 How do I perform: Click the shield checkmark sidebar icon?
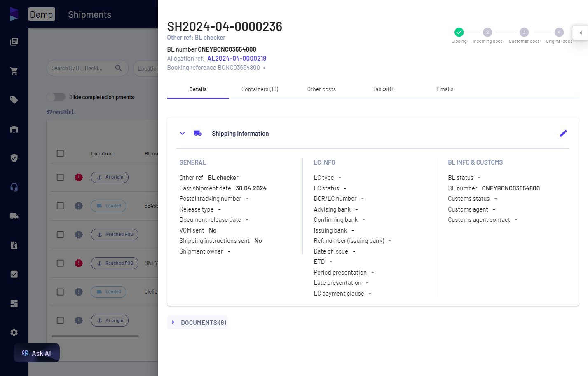14,158
